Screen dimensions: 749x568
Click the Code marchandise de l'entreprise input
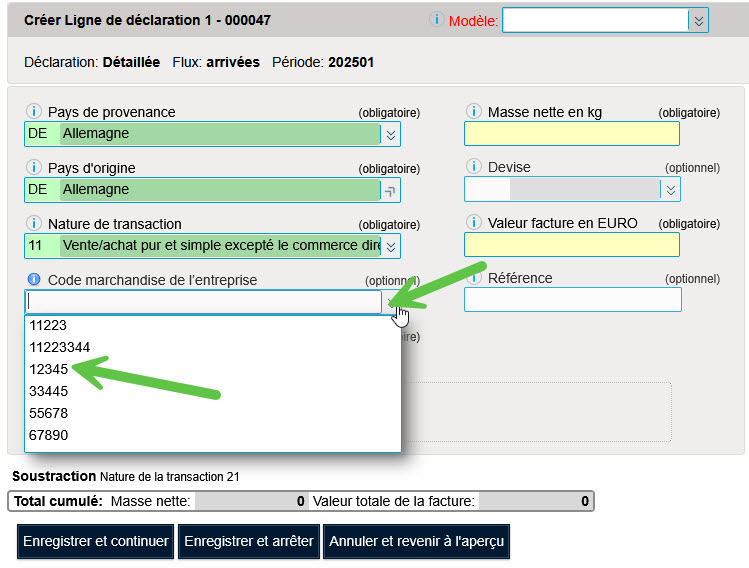(203, 302)
